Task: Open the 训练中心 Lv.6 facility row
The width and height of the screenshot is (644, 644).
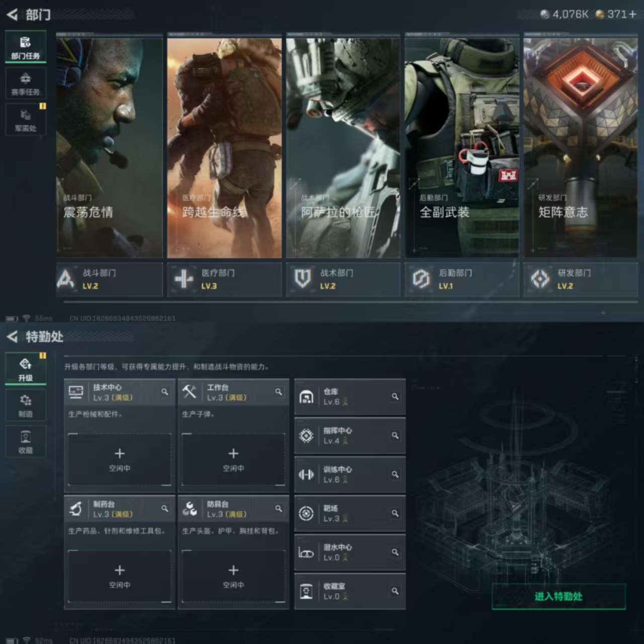Action: pyautogui.click(x=350, y=474)
